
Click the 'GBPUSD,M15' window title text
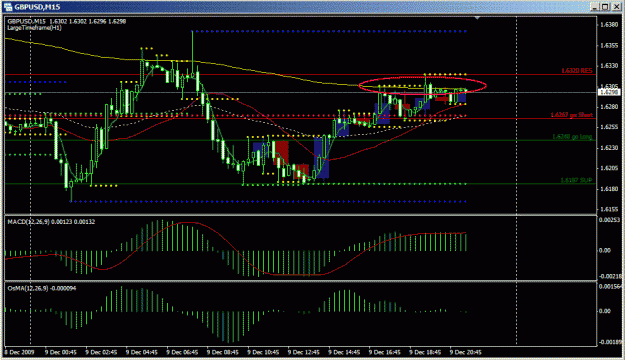point(37,7)
